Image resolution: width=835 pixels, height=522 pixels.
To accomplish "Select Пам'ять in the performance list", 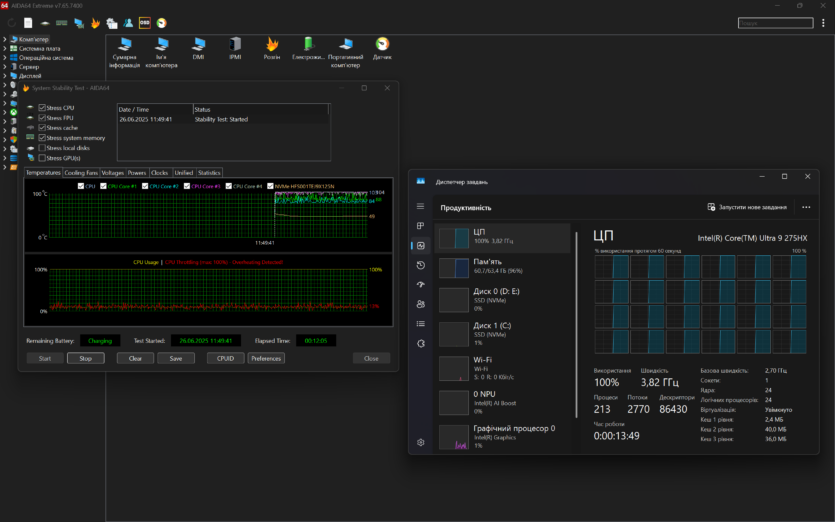I will 503,266.
